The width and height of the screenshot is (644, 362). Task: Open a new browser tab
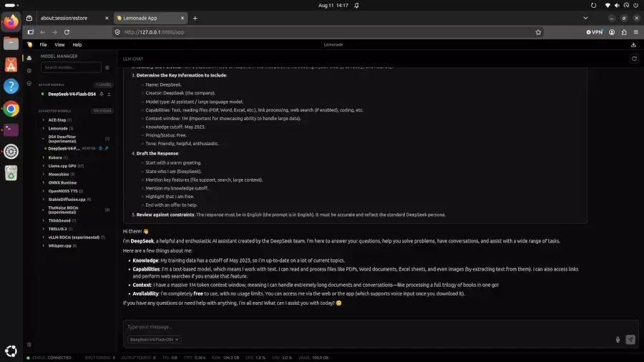coord(195,18)
